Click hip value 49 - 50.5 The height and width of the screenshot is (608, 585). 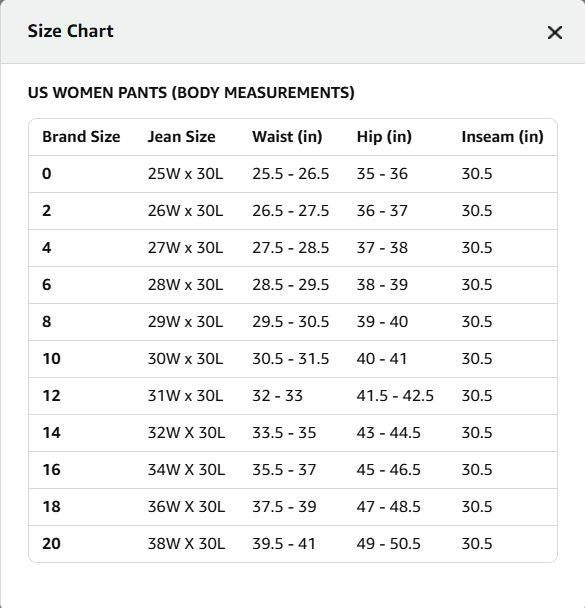(x=388, y=544)
